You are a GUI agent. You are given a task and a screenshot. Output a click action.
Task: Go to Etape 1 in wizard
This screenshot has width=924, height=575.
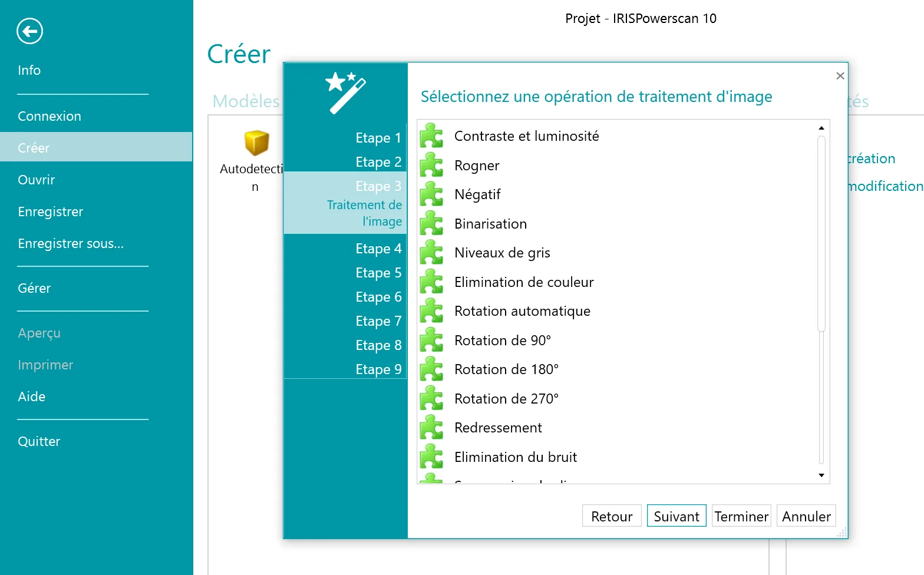point(378,138)
